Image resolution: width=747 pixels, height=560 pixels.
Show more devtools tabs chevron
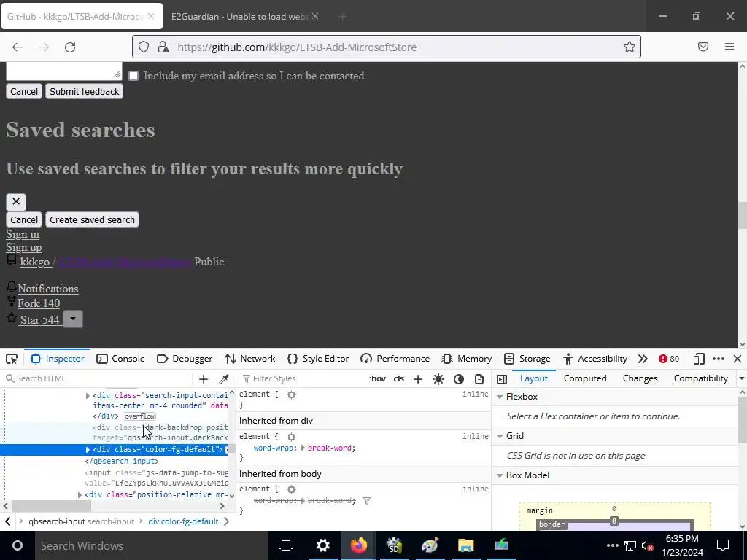(643, 359)
